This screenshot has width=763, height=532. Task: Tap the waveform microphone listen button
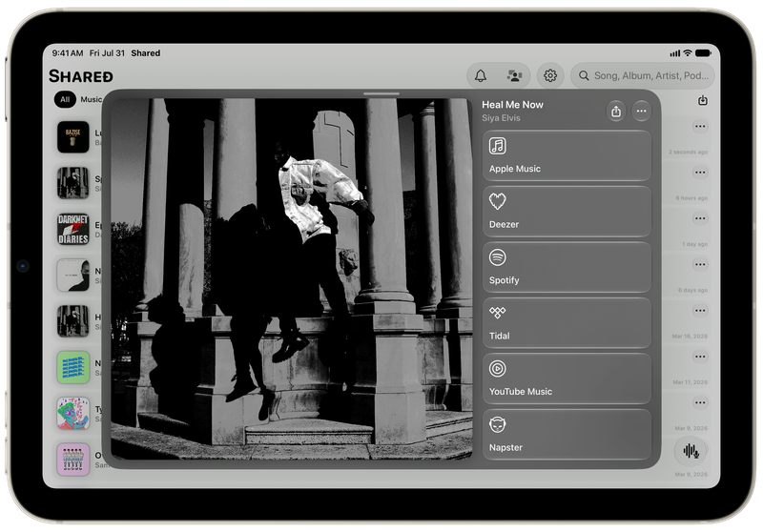tap(691, 451)
